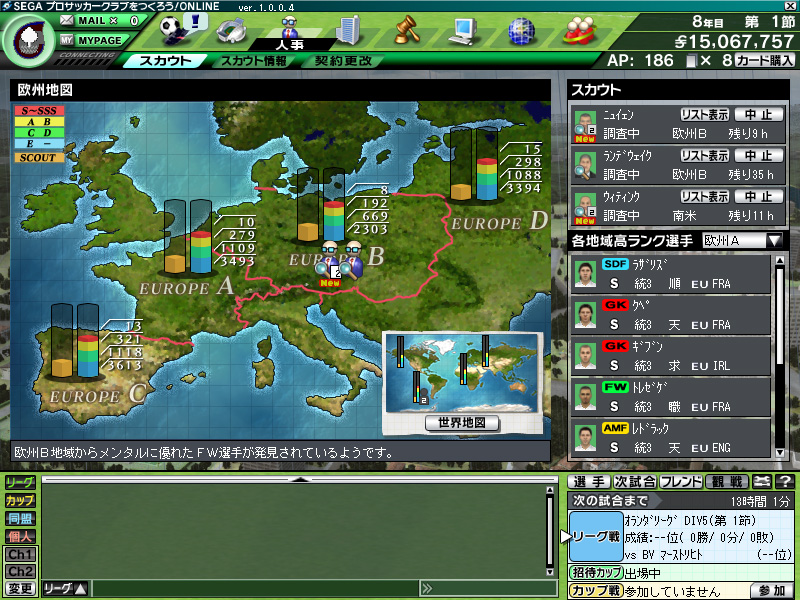Screen dimensions: 800x600
Task: Select chat channel Ch1
Action: [20, 554]
